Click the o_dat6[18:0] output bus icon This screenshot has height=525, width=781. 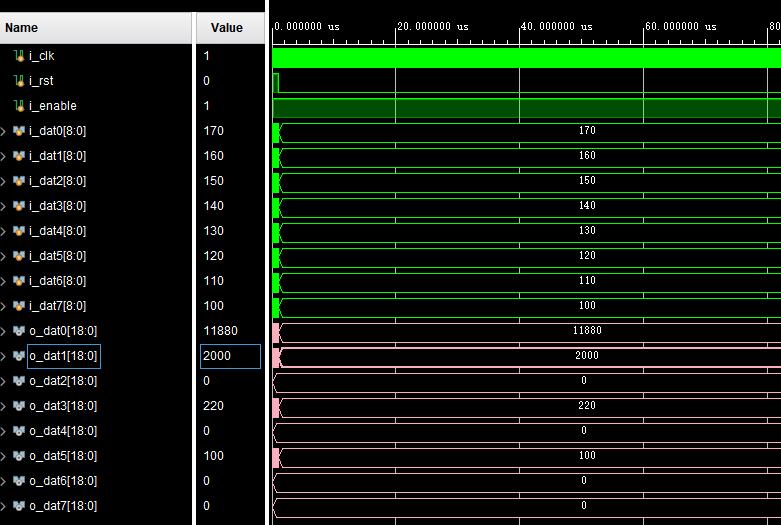point(19,480)
